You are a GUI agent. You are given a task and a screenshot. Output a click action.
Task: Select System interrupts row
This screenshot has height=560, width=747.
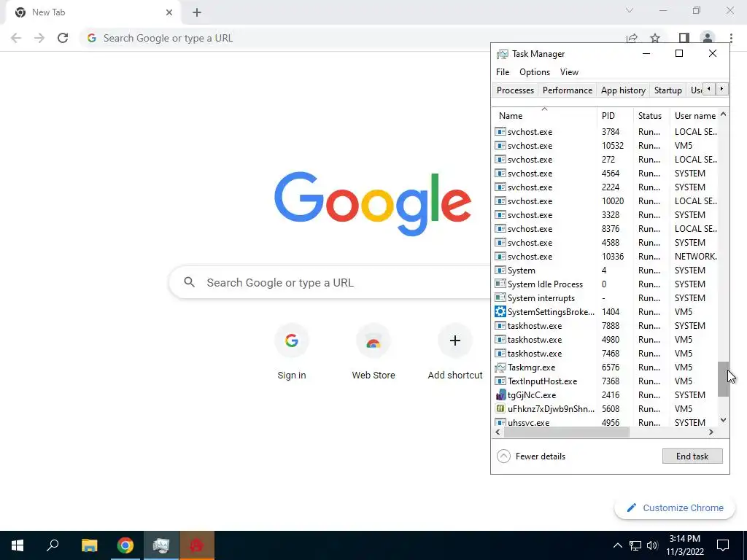(x=605, y=298)
